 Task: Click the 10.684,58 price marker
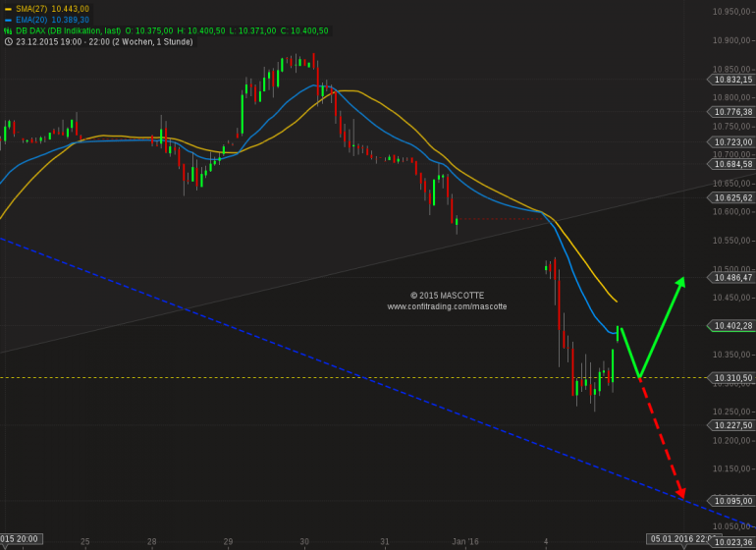pos(731,165)
